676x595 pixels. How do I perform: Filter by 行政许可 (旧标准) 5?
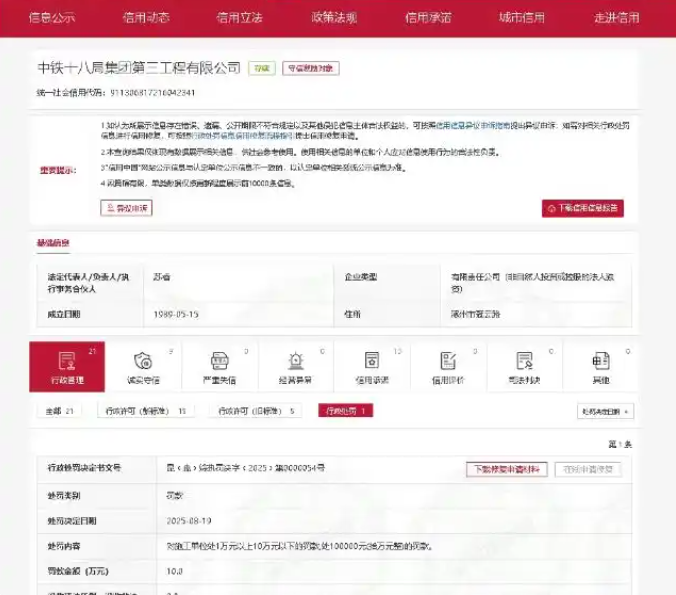256,411
